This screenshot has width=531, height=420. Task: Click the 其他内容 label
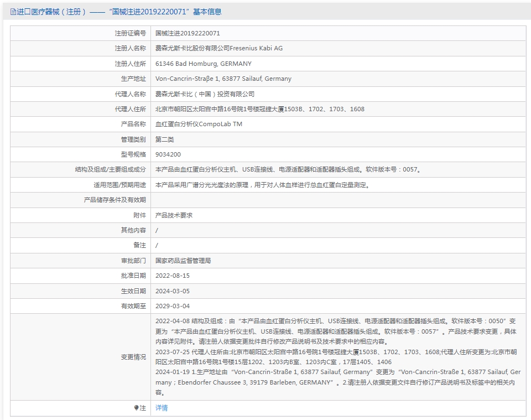tap(133, 230)
